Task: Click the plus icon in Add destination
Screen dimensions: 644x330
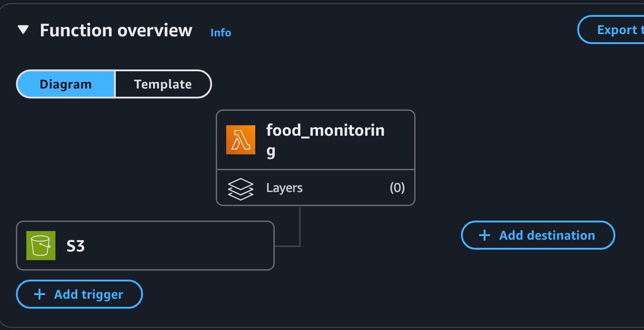Action: [485, 235]
